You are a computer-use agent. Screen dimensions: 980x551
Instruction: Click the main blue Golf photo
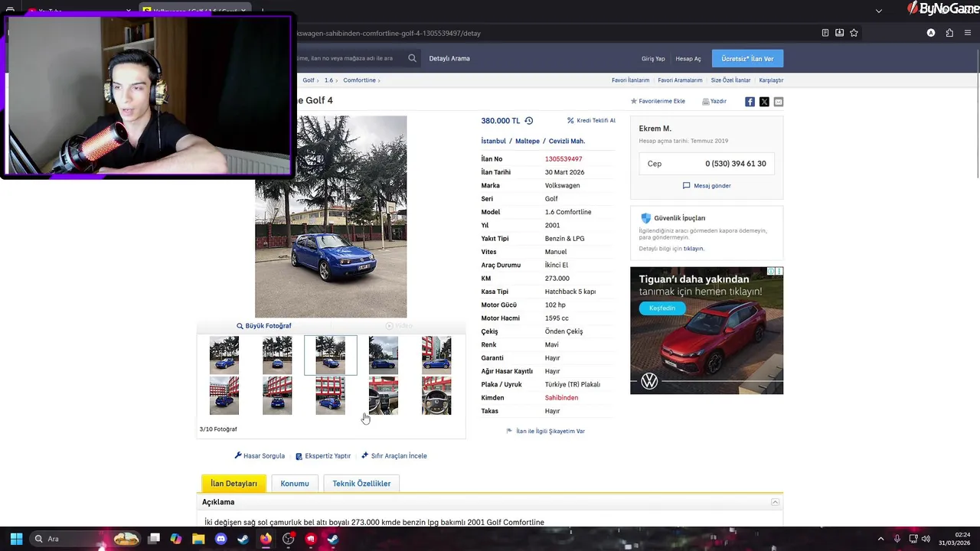[331, 217]
